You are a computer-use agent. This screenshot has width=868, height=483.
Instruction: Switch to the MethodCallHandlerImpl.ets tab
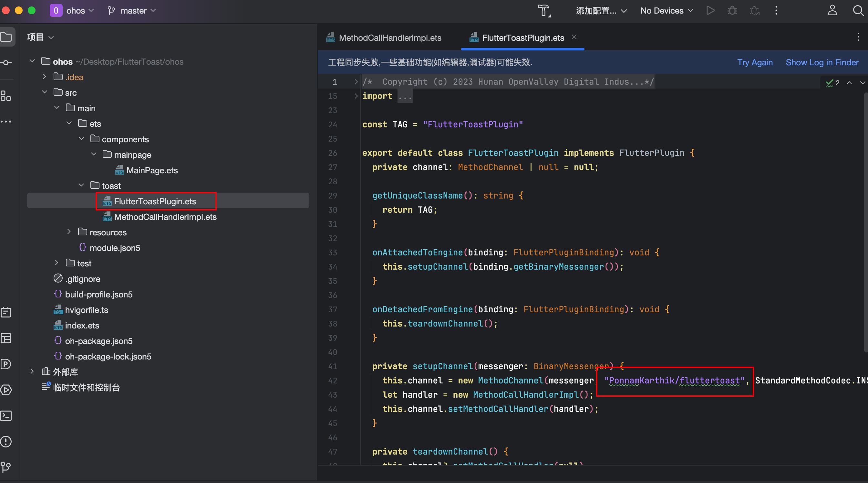click(389, 38)
